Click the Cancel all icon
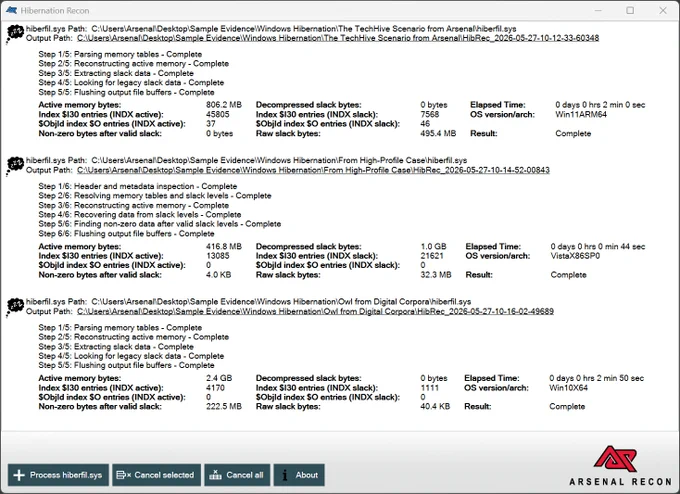This screenshot has width=680, height=494. [215, 475]
